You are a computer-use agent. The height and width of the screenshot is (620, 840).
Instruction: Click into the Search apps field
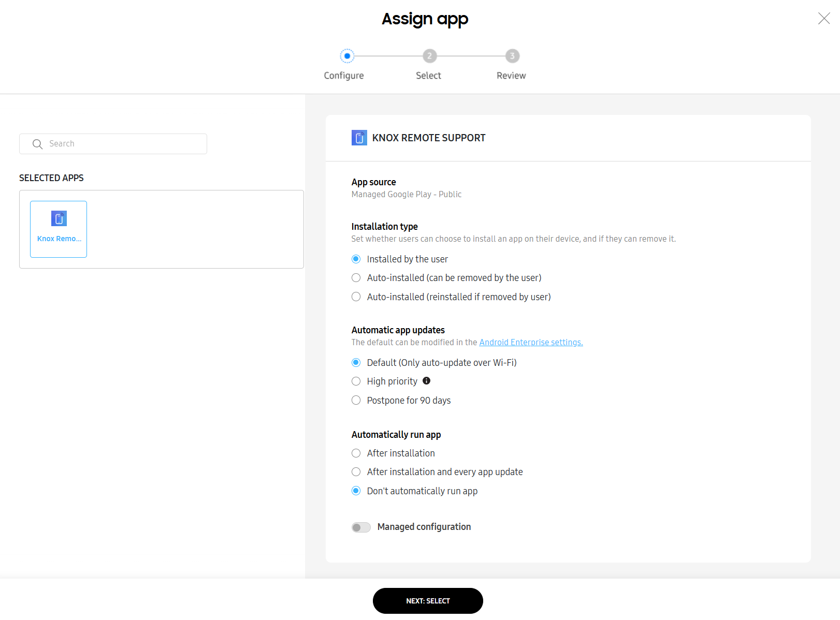(113, 144)
